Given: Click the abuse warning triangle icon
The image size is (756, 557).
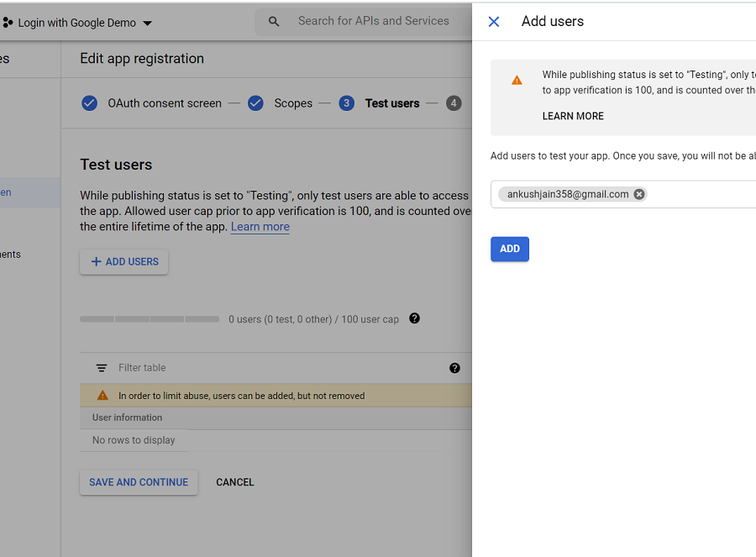Looking at the screenshot, I should 102,396.
